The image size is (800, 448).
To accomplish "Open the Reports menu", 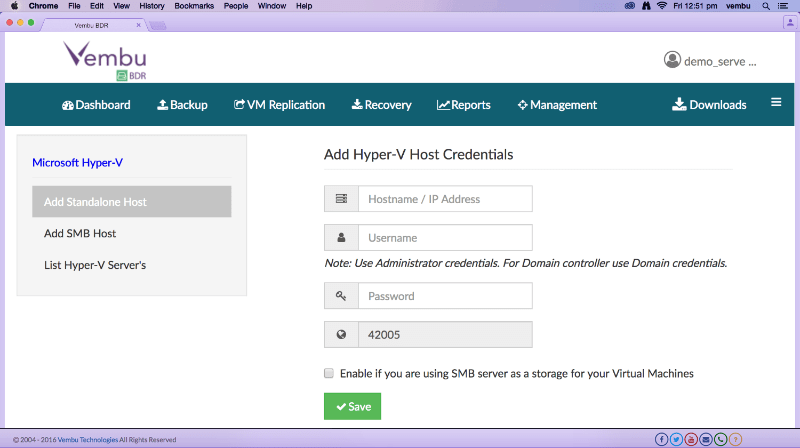I will [463, 105].
